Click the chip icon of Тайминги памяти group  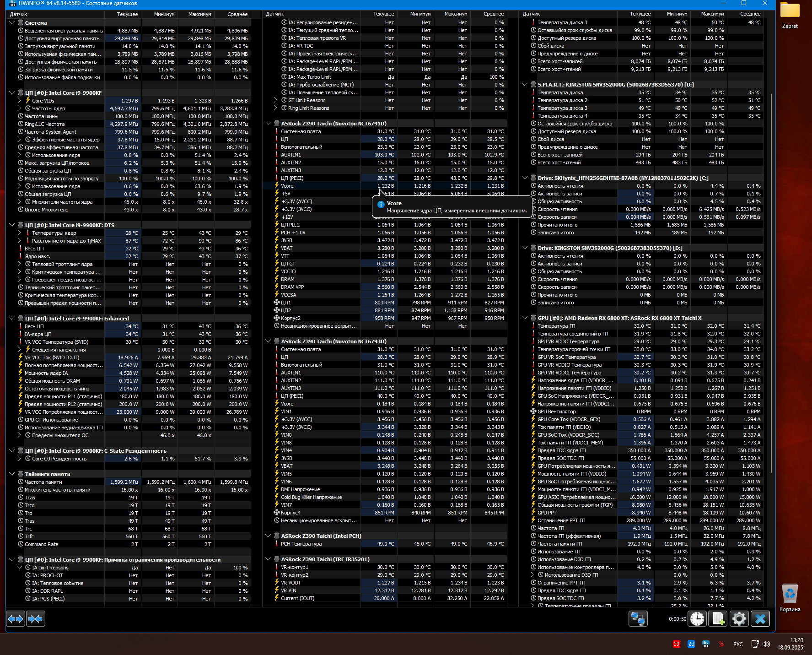click(x=21, y=474)
